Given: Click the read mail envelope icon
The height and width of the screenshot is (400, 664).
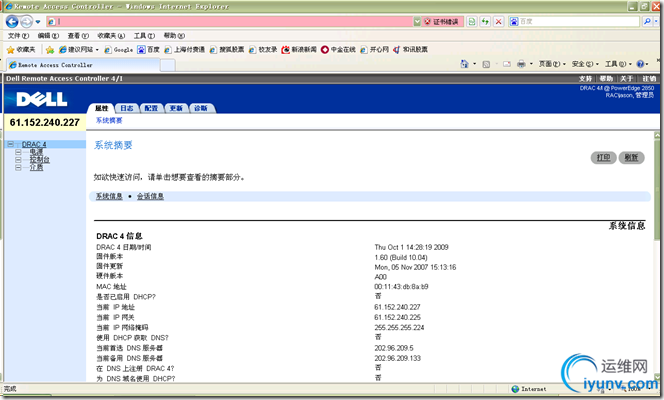Looking at the screenshot, I should coord(507,64).
